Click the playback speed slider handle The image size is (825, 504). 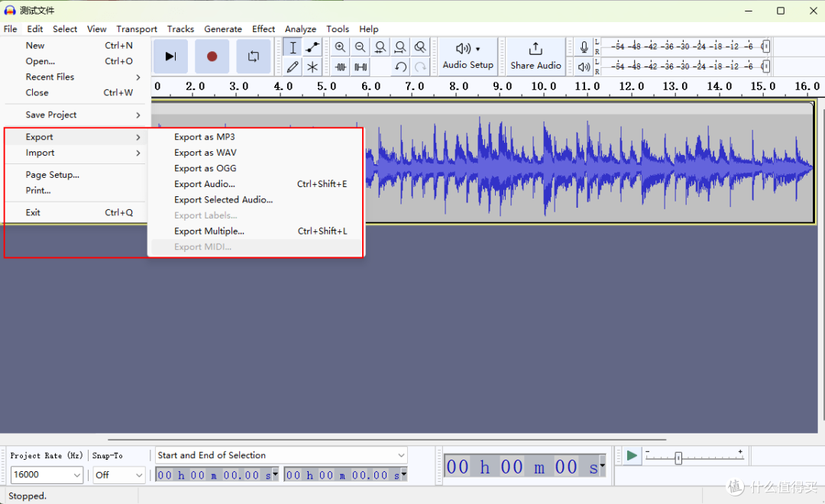678,458
